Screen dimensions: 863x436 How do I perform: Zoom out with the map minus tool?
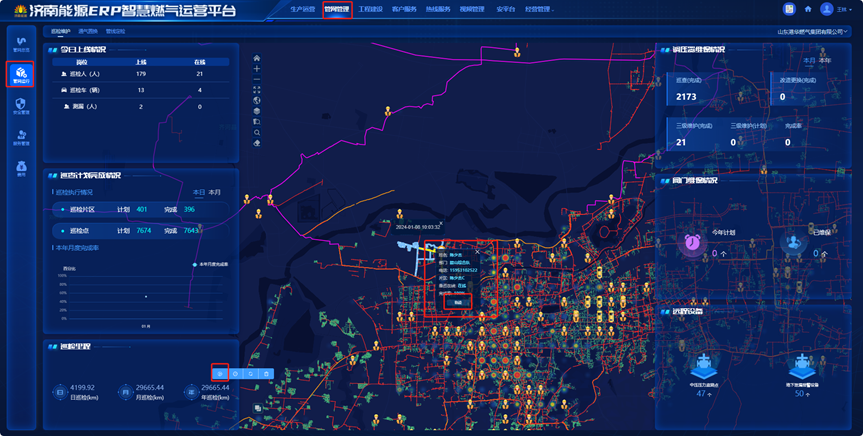pos(256,79)
